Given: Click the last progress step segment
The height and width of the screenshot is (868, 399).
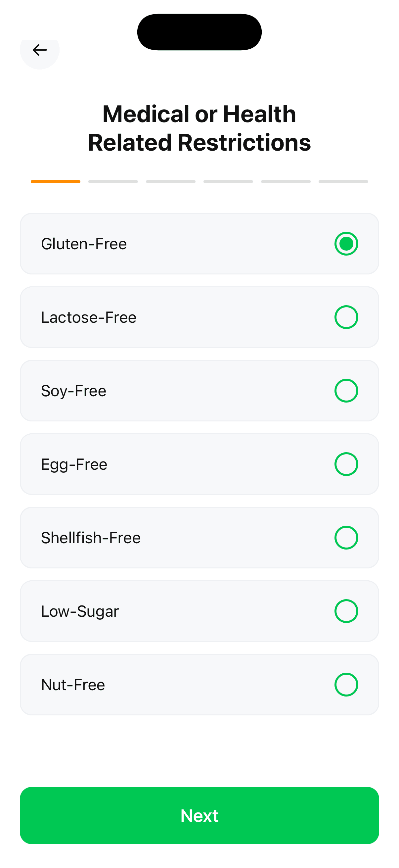Looking at the screenshot, I should [343, 182].
